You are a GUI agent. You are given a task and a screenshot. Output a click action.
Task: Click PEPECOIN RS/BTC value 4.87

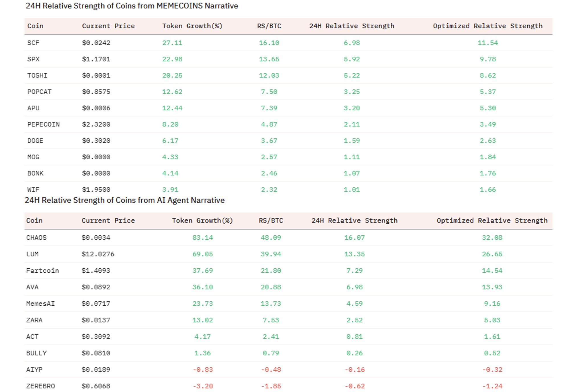(x=269, y=124)
